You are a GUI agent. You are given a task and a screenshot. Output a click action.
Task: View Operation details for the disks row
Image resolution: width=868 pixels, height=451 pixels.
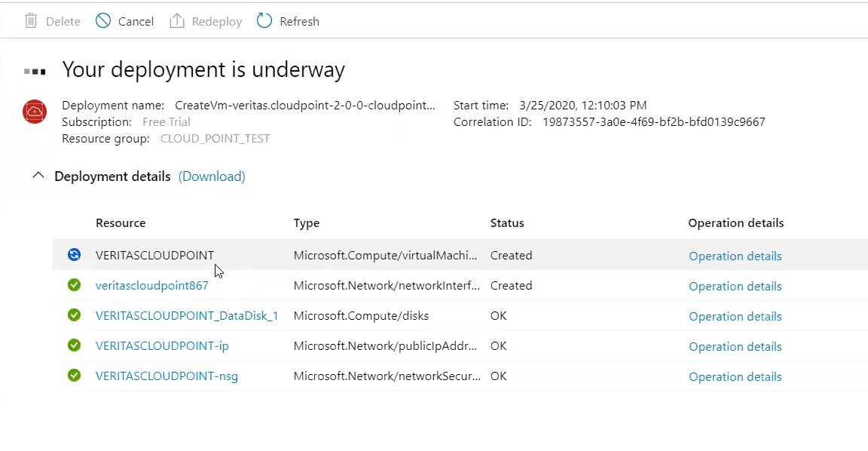tap(735, 316)
